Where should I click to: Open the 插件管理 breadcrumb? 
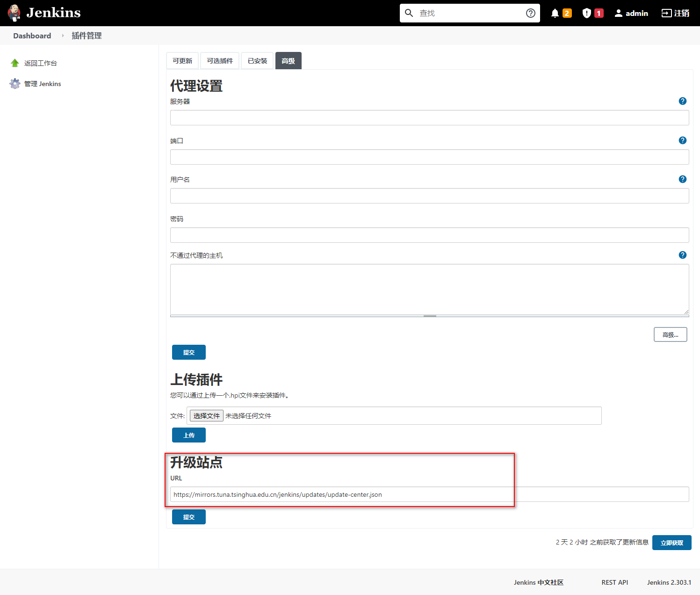coord(87,36)
